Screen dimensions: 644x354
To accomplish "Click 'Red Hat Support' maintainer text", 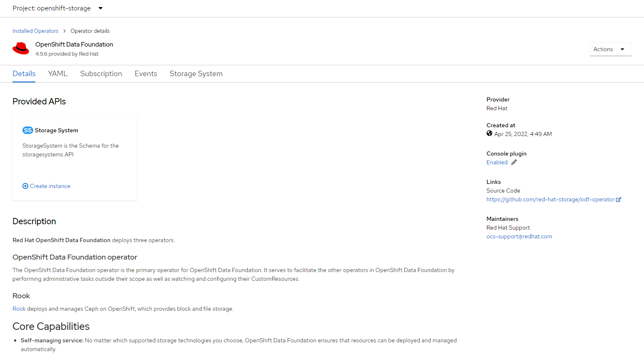I will (508, 228).
